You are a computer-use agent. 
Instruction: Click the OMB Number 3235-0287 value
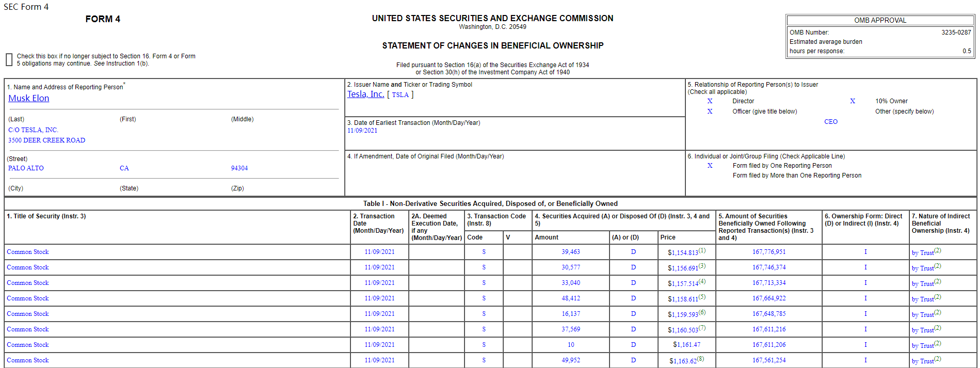956,33
